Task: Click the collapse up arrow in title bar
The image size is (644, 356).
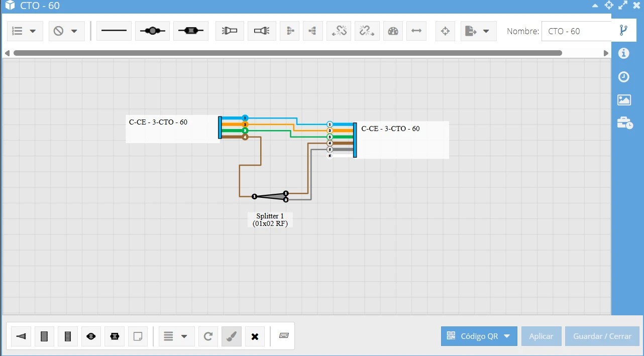Action: point(595,6)
